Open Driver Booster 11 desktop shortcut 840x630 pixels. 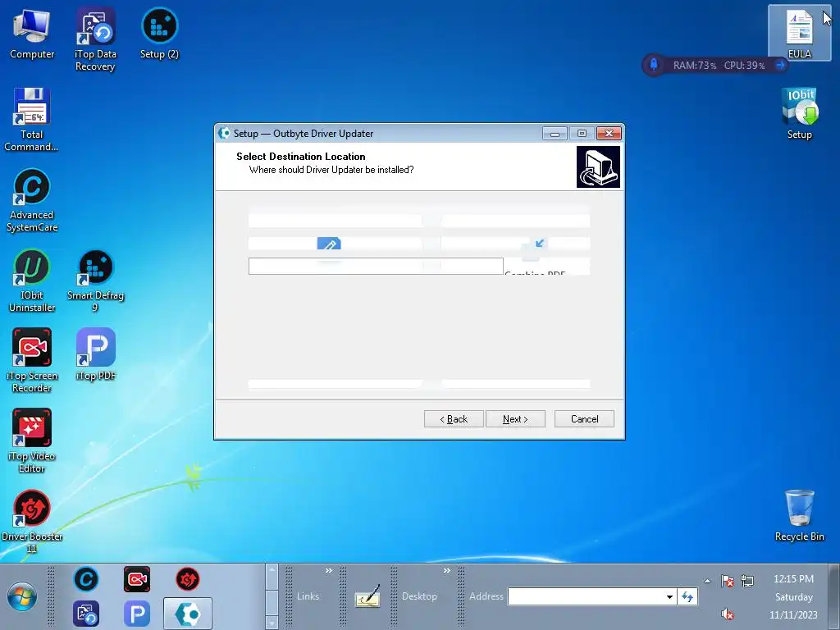(32, 521)
